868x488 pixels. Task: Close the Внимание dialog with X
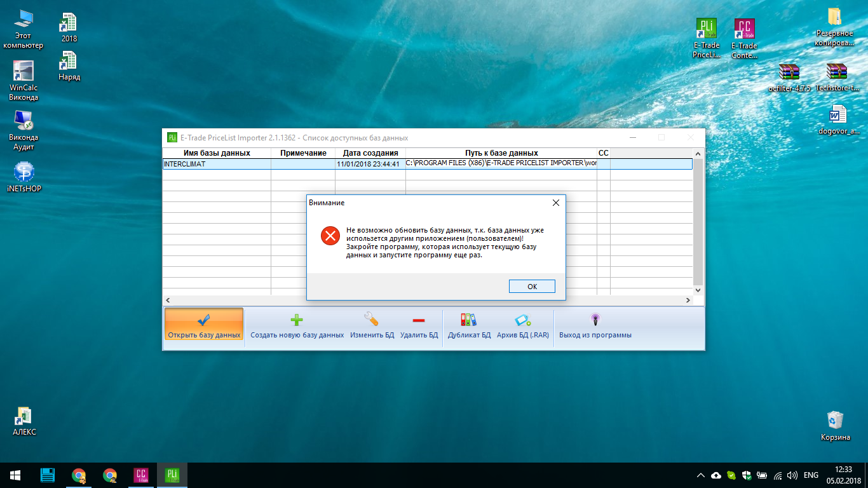tap(555, 203)
